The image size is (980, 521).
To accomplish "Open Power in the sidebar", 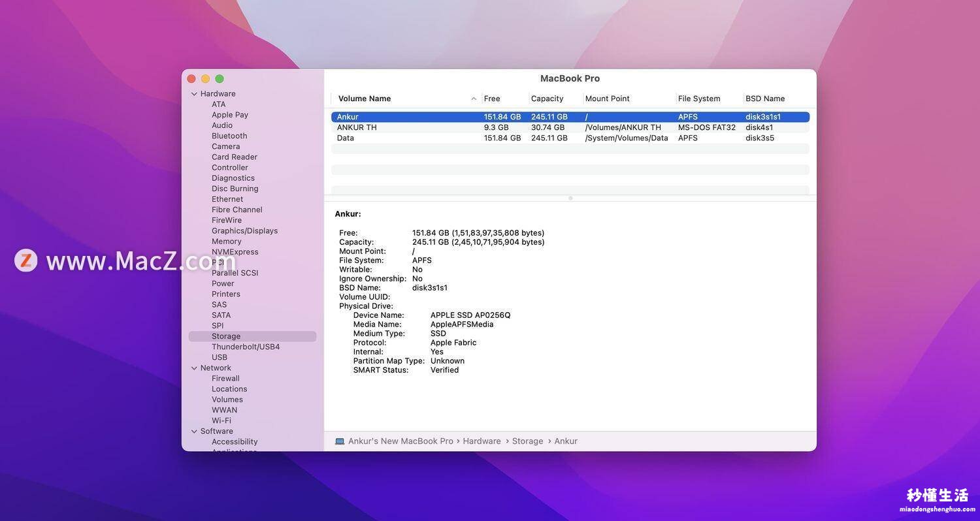I will pyautogui.click(x=222, y=283).
